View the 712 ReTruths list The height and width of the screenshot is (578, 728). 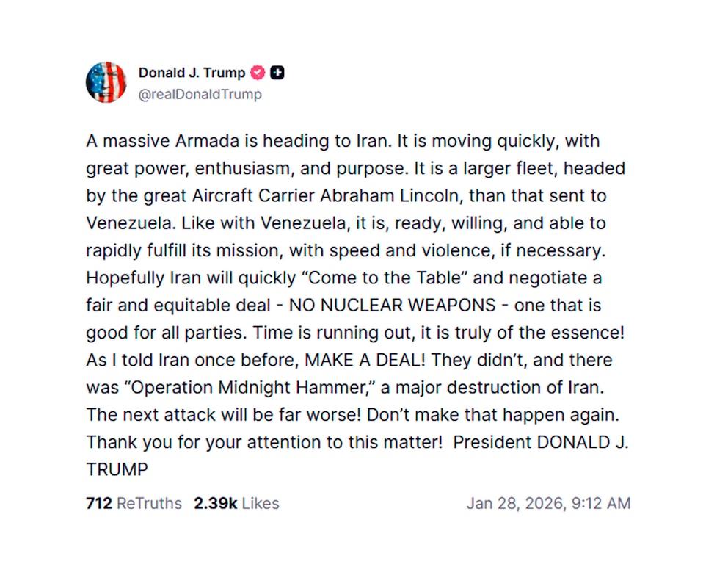(x=134, y=503)
